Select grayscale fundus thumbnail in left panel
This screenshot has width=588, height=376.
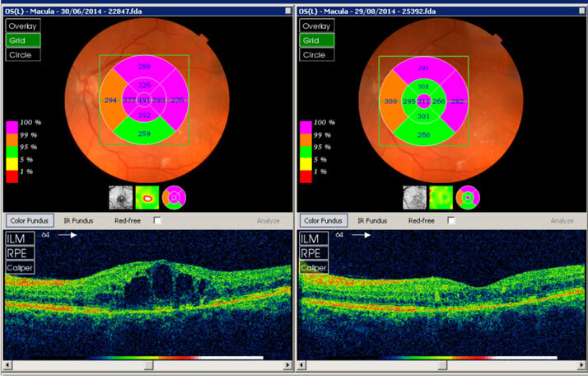coord(121,198)
